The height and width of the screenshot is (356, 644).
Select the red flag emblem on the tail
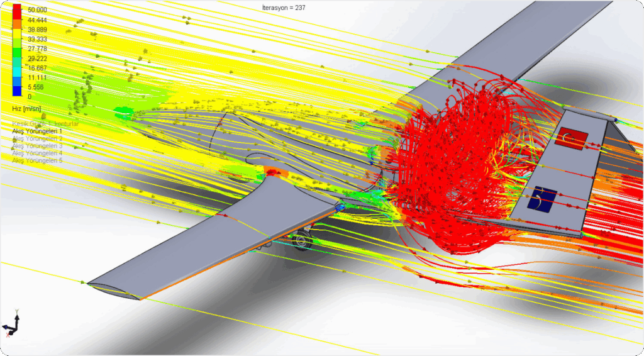click(571, 137)
